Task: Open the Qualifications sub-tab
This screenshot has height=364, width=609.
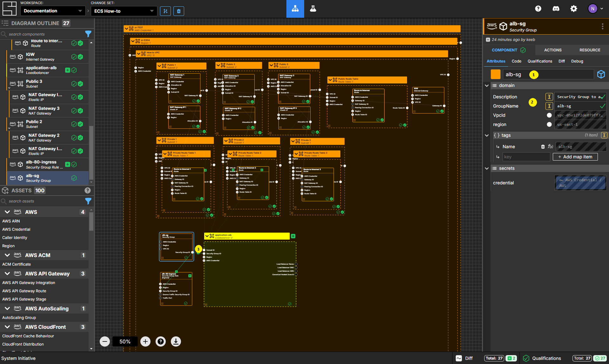Action: (x=540, y=61)
